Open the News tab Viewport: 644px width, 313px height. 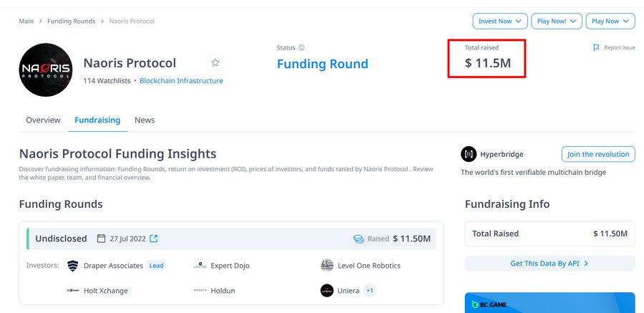pyautogui.click(x=145, y=120)
